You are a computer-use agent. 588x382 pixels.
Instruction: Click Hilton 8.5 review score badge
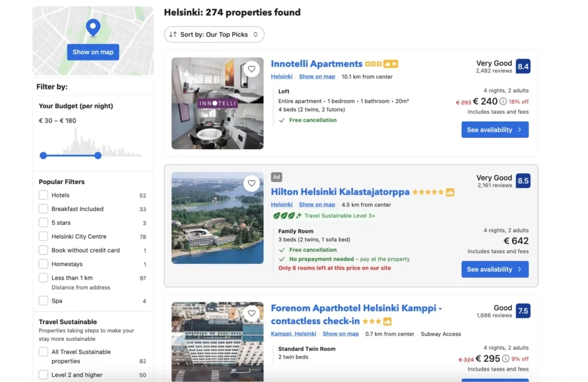click(x=523, y=181)
